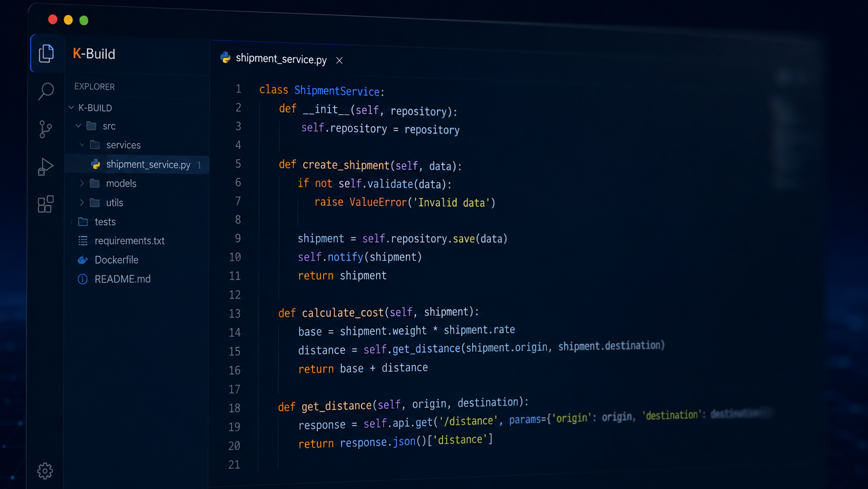The width and height of the screenshot is (868, 489).
Task: Select the services folder label
Action: pyautogui.click(x=123, y=145)
